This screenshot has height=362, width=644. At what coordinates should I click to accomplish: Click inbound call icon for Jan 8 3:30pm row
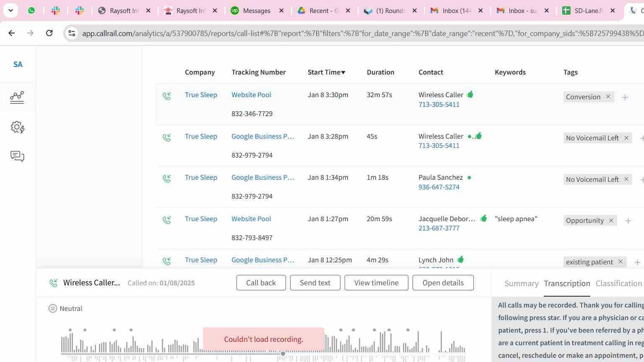167,96
